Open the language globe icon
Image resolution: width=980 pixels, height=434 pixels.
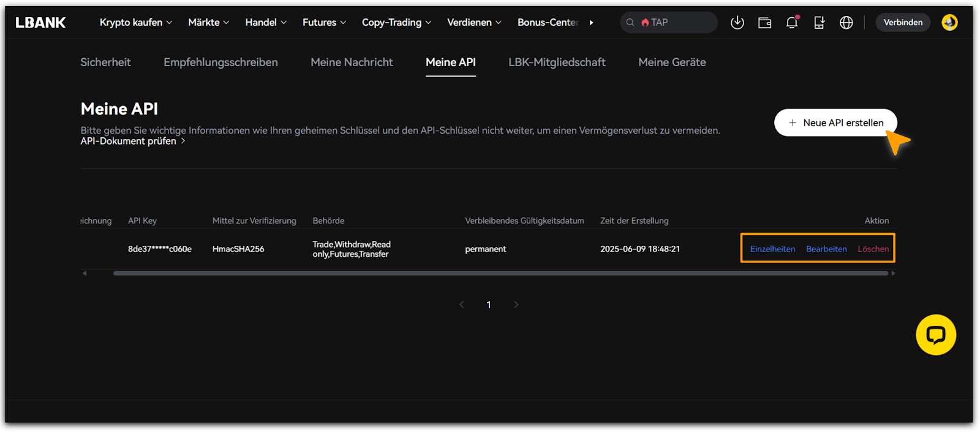(x=846, y=23)
